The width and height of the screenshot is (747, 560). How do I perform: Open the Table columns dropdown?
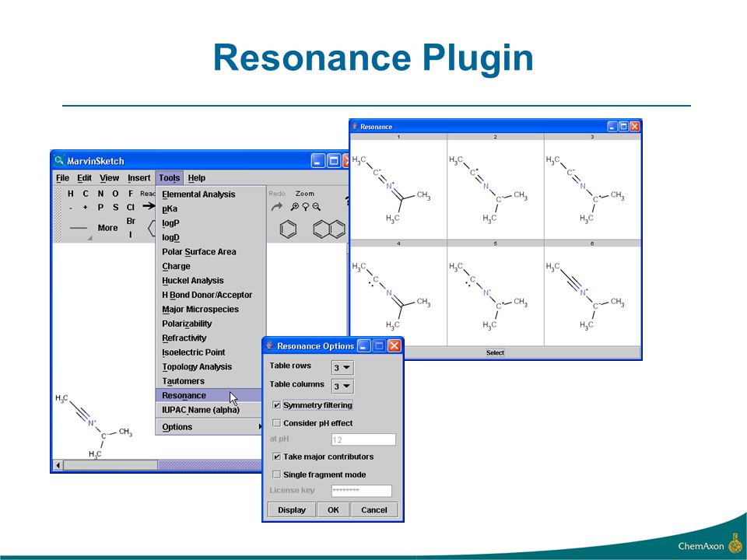342,387
